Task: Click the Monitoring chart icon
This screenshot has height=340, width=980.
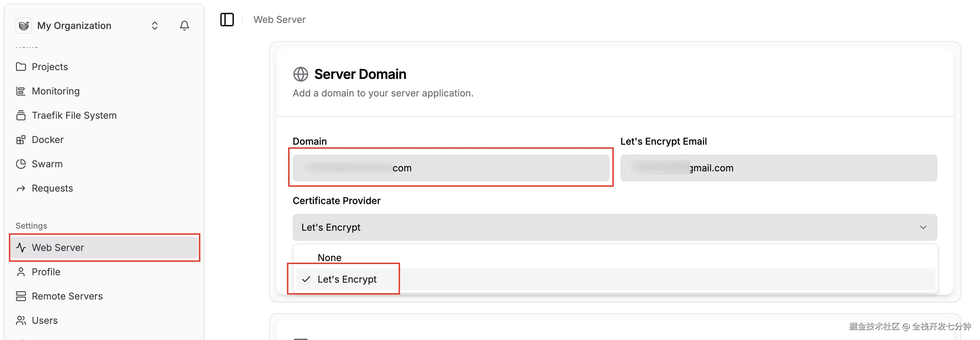Action: click(21, 91)
